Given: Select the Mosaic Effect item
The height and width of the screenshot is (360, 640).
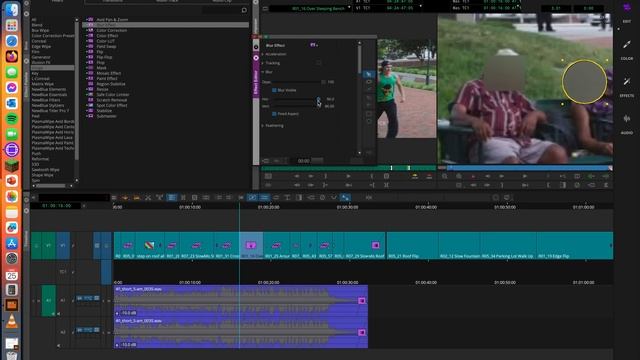Looking at the screenshot, I should point(108,73).
